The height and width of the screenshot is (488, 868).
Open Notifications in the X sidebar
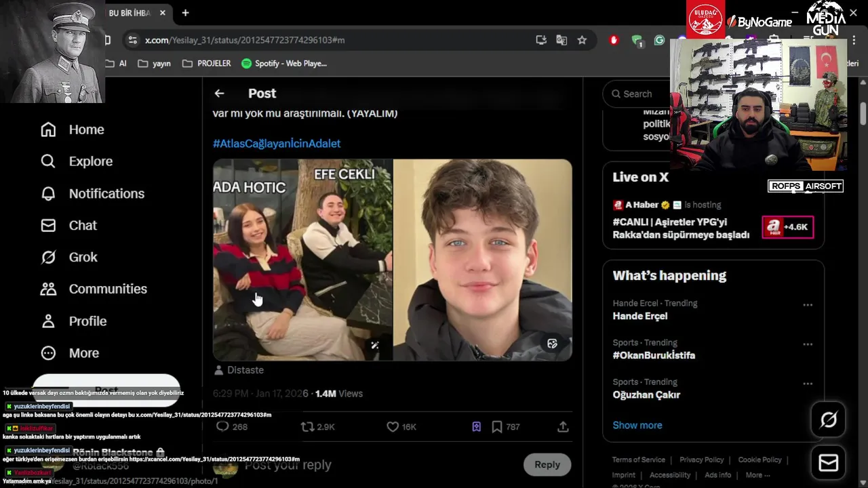[x=92, y=193]
